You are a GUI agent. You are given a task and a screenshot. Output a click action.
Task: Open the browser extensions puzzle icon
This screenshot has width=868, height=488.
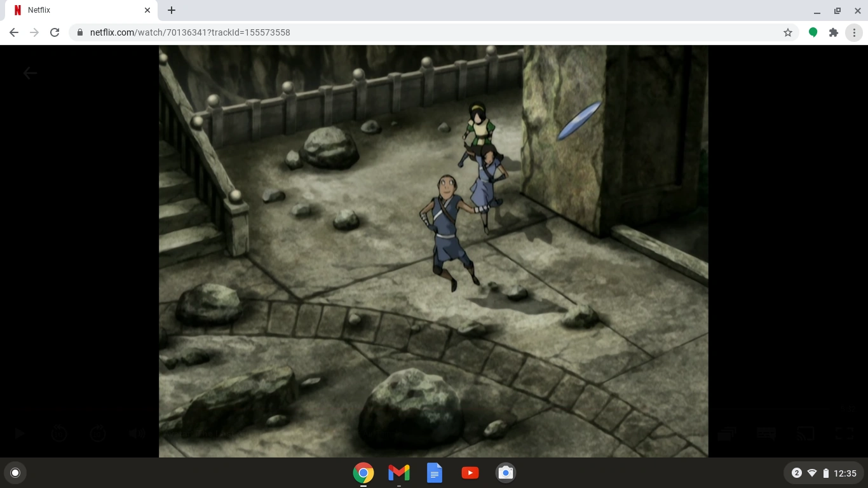click(x=833, y=32)
